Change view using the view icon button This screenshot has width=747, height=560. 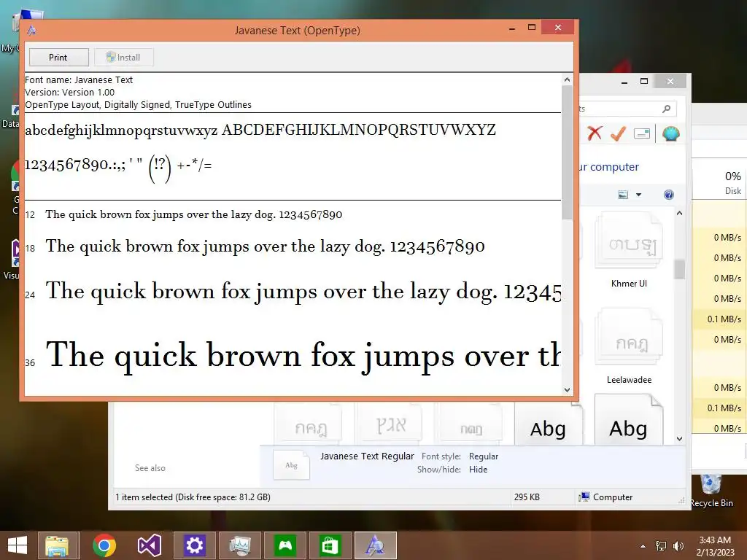(x=623, y=195)
